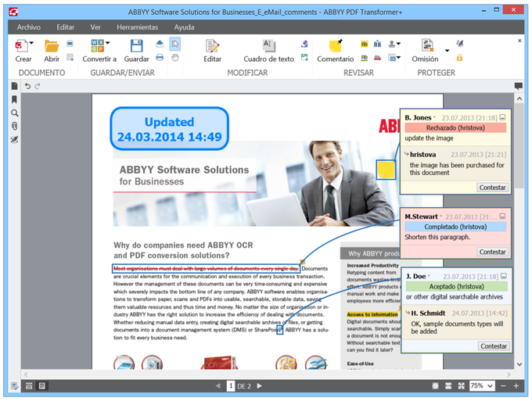
Task: Open the Bookmarks panel in sidebar
Action: [14, 99]
